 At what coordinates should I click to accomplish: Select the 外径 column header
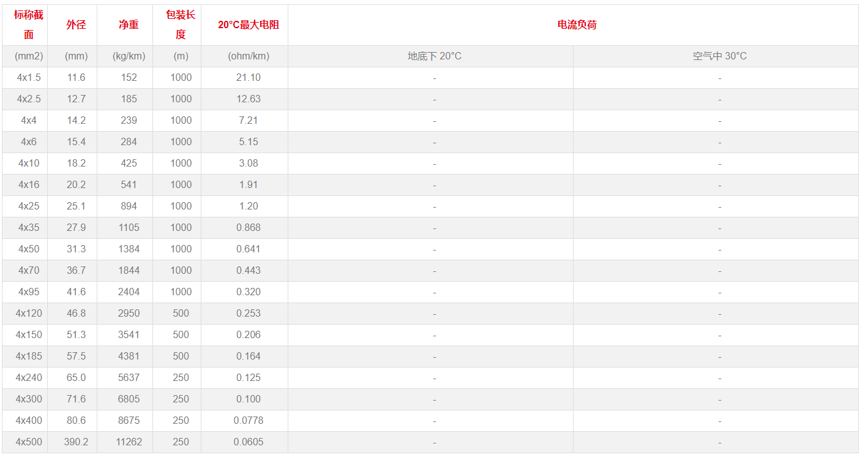pyautogui.click(x=76, y=25)
